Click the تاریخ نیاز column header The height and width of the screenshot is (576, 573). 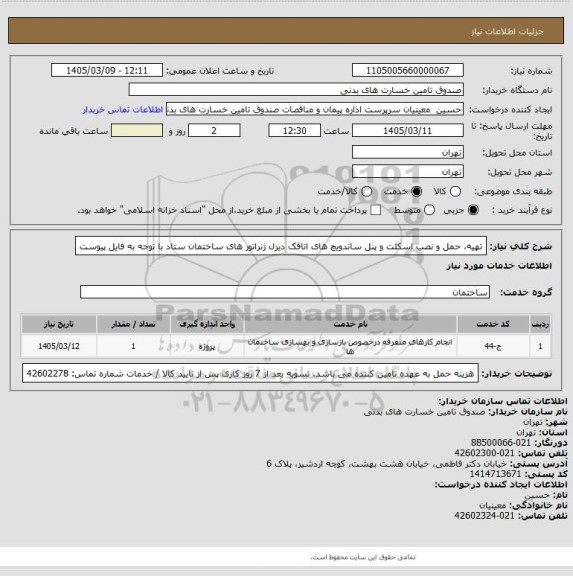59,324
